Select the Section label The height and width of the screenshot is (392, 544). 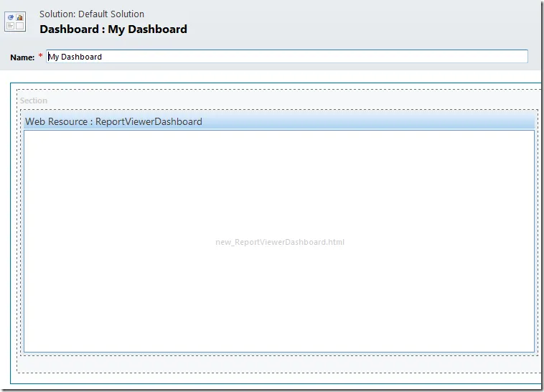pos(34,101)
